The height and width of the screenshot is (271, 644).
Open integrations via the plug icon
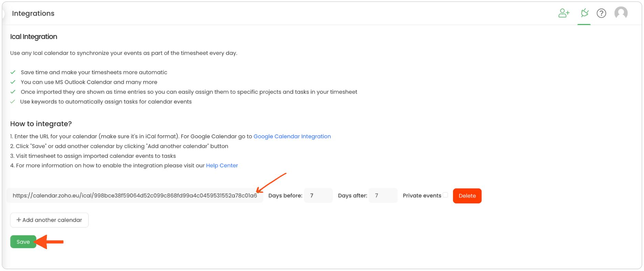pyautogui.click(x=584, y=13)
